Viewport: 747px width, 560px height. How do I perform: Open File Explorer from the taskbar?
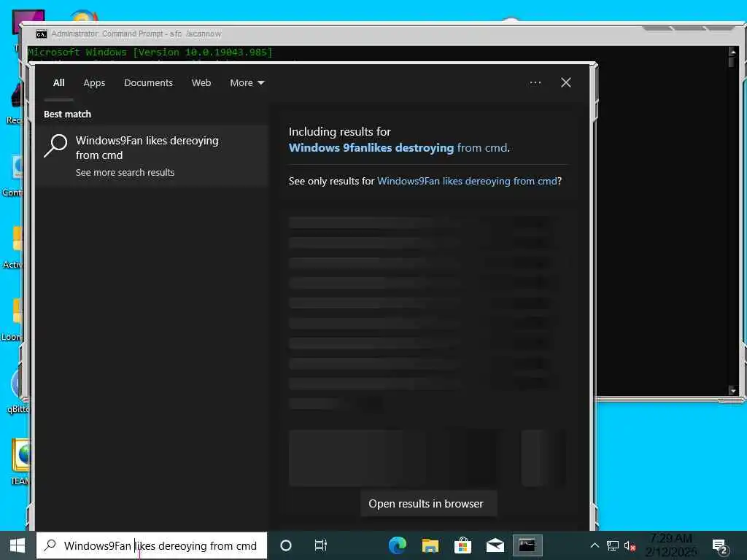(430, 545)
